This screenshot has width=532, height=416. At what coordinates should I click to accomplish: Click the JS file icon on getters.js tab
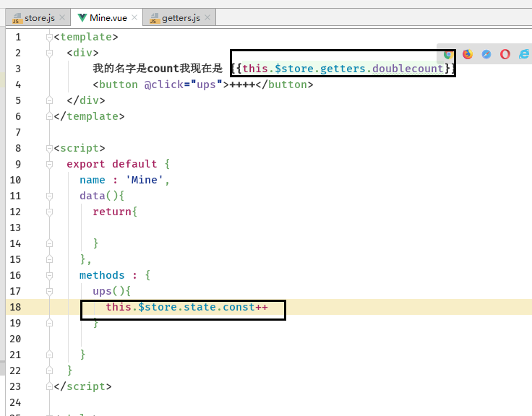point(155,18)
